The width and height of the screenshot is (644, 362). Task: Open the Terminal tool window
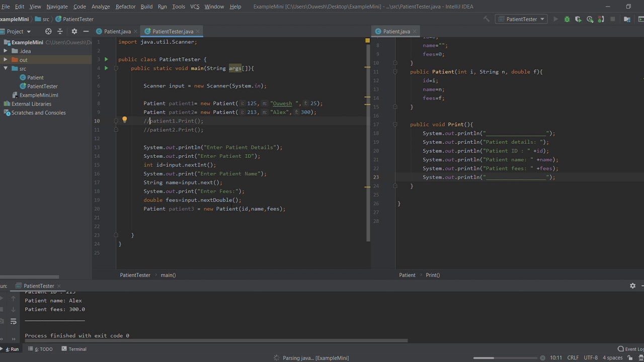[74, 349]
